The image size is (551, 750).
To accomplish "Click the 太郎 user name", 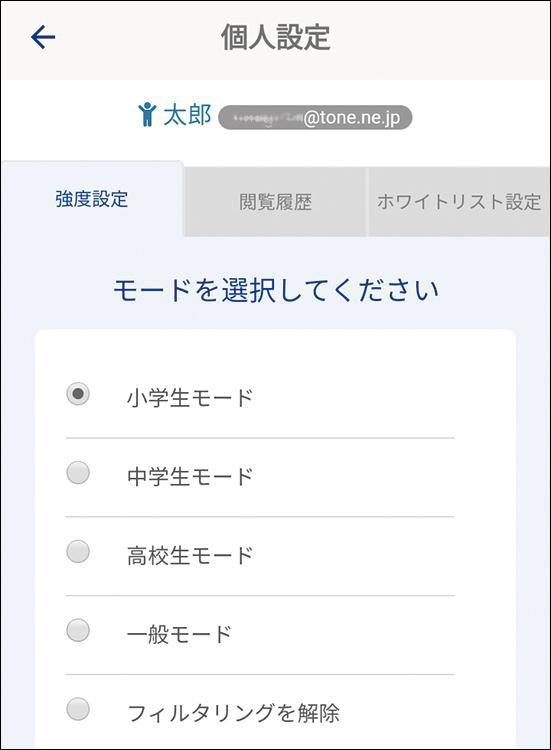I will [187, 115].
